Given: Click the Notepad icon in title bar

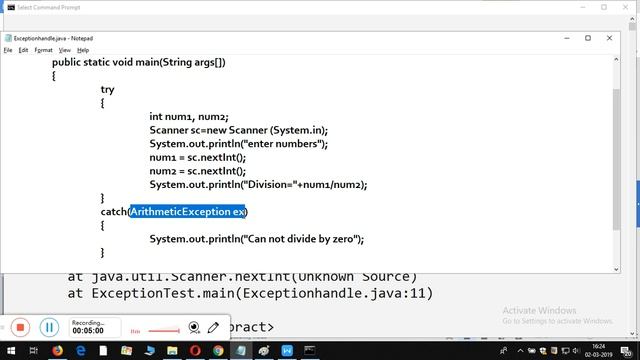Looking at the screenshot, I should (x=8, y=38).
